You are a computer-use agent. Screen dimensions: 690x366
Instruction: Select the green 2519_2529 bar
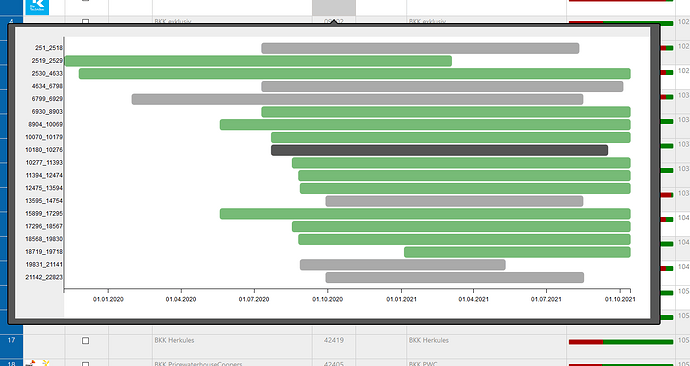[258, 61]
